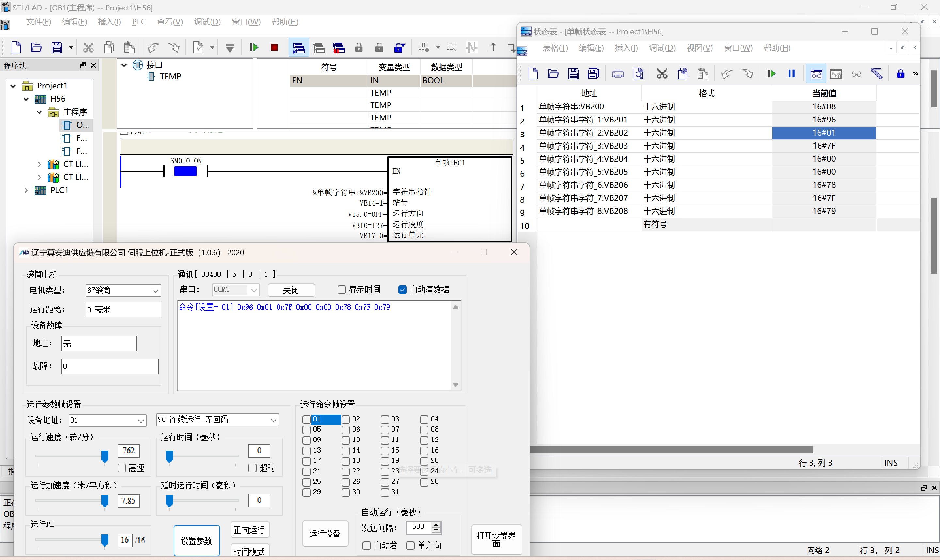Collapse the 主程序 tree node
940x560 pixels.
point(39,112)
